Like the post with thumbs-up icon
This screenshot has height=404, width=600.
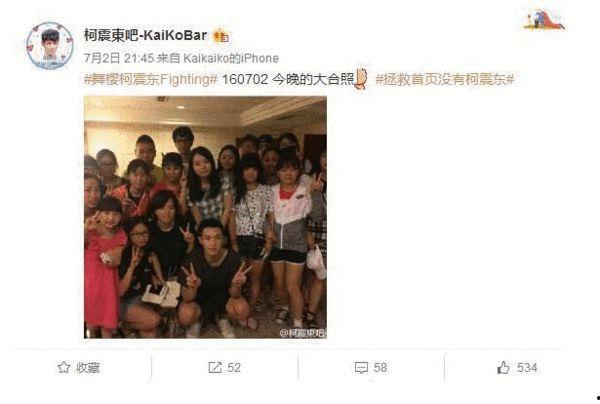[503, 368]
